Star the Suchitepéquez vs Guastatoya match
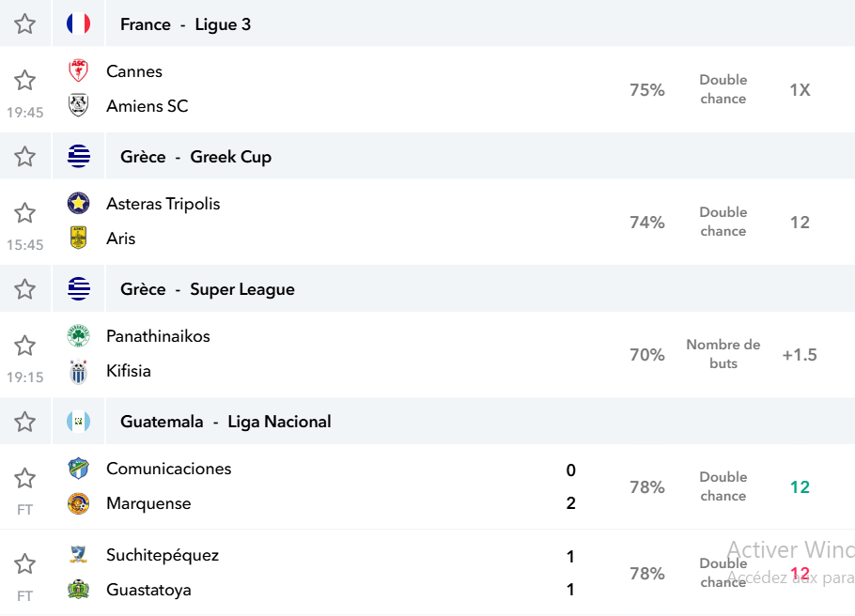Image resolution: width=855 pixels, height=616 pixels. (x=24, y=563)
